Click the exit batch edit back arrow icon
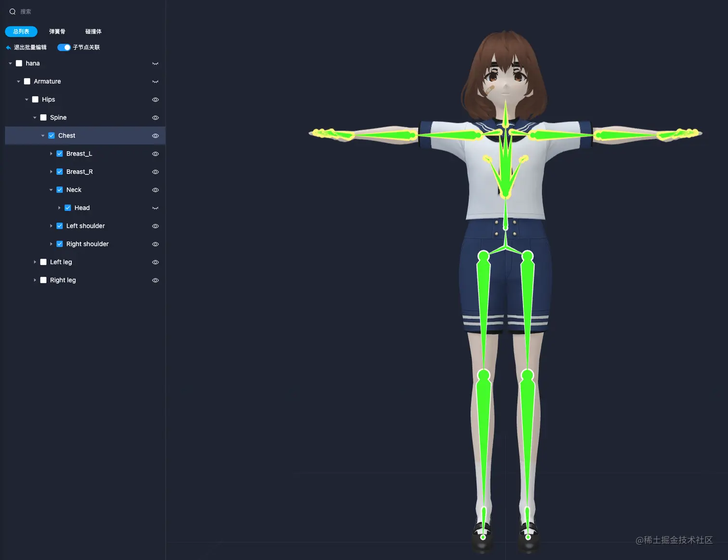Image resolution: width=728 pixels, height=560 pixels. pos(8,47)
